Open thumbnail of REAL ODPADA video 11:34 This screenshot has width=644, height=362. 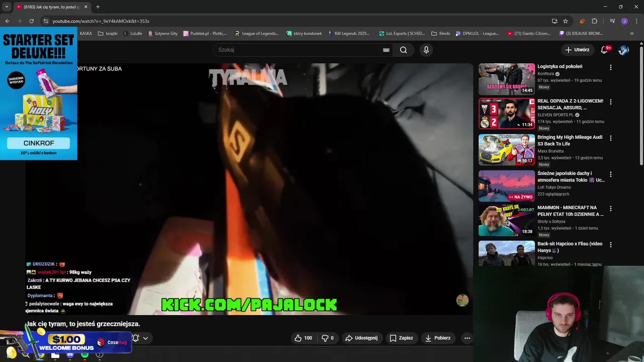coord(507,113)
